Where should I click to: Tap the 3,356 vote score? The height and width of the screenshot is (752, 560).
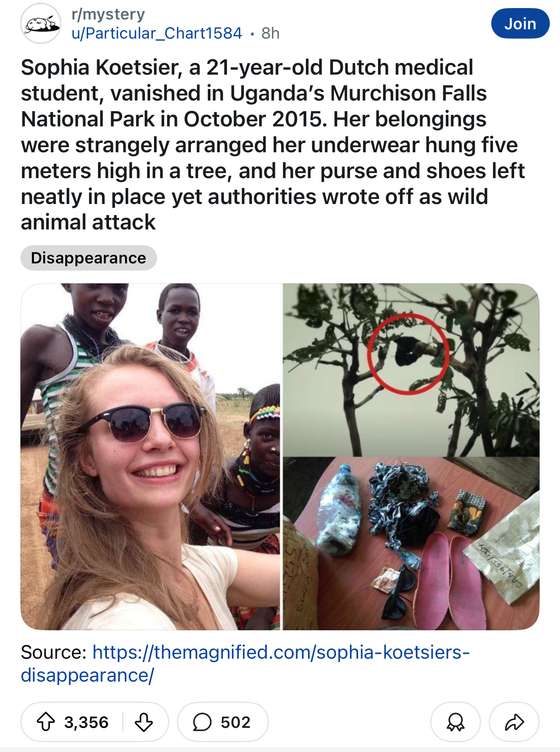click(x=87, y=722)
